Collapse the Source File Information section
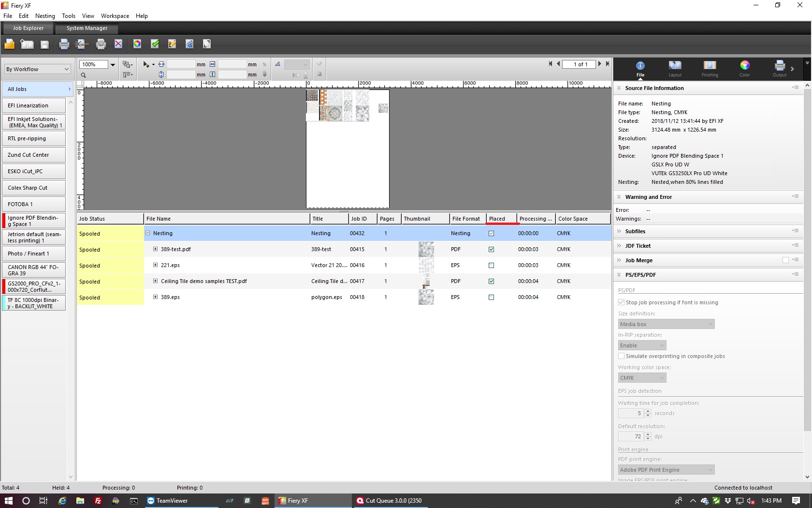The height and width of the screenshot is (508, 812). [x=619, y=88]
